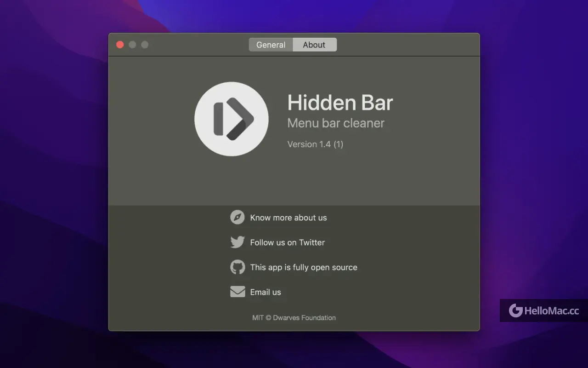Click the Version 1.4 (1) text
This screenshot has width=588, height=368.
tap(315, 144)
